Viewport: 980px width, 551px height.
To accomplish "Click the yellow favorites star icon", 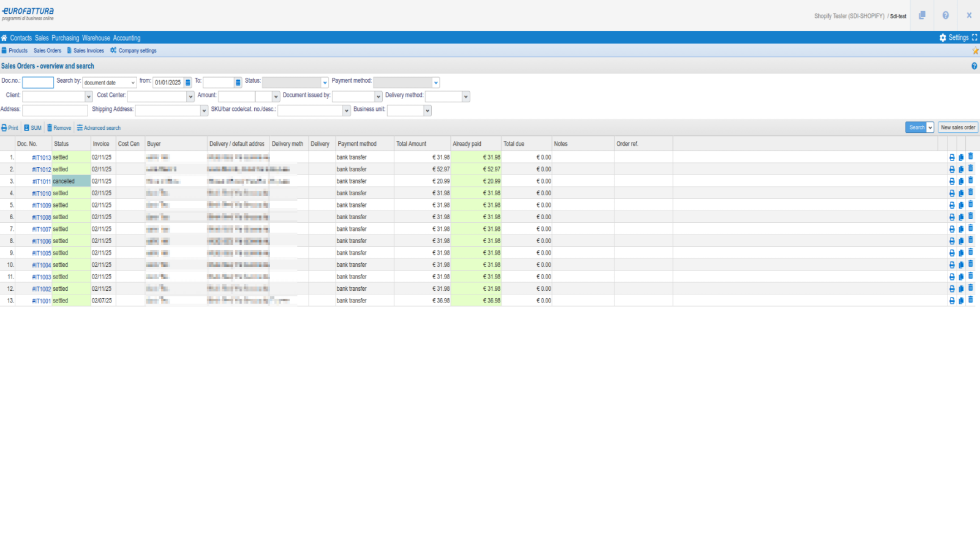I will 975,51.
